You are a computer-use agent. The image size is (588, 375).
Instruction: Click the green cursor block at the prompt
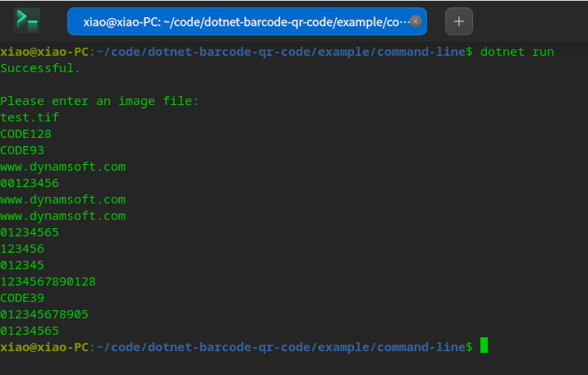tap(484, 346)
